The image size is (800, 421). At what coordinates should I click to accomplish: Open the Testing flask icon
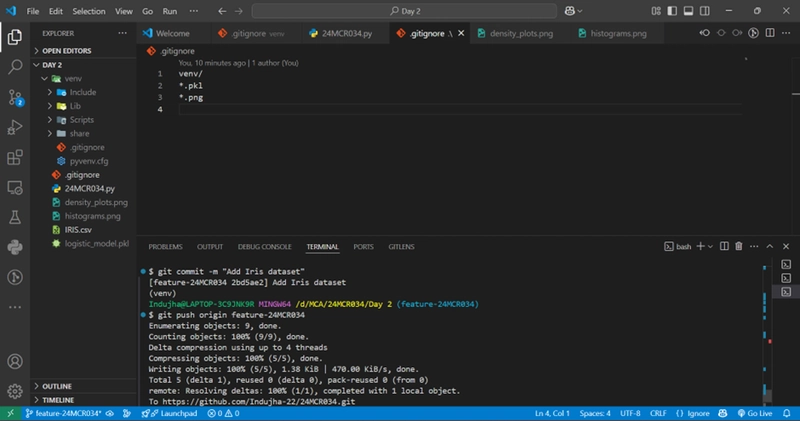[15, 217]
